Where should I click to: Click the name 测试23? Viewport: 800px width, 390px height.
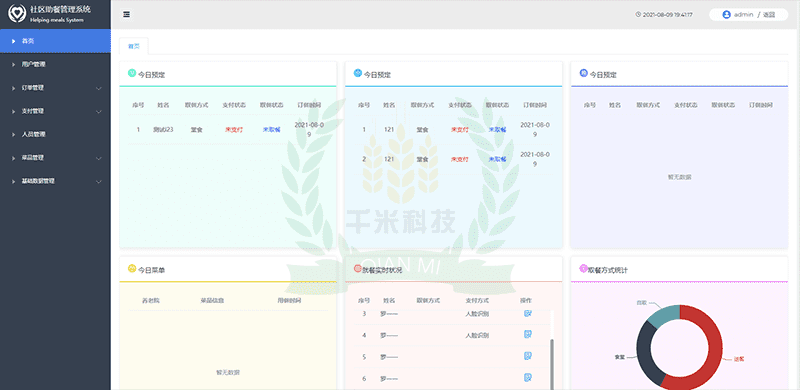click(163, 130)
